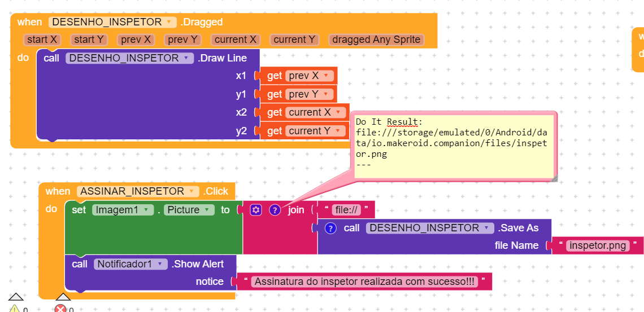Open DESENHO_INSPETOR dropdown in Dragged event

pyautogui.click(x=112, y=22)
